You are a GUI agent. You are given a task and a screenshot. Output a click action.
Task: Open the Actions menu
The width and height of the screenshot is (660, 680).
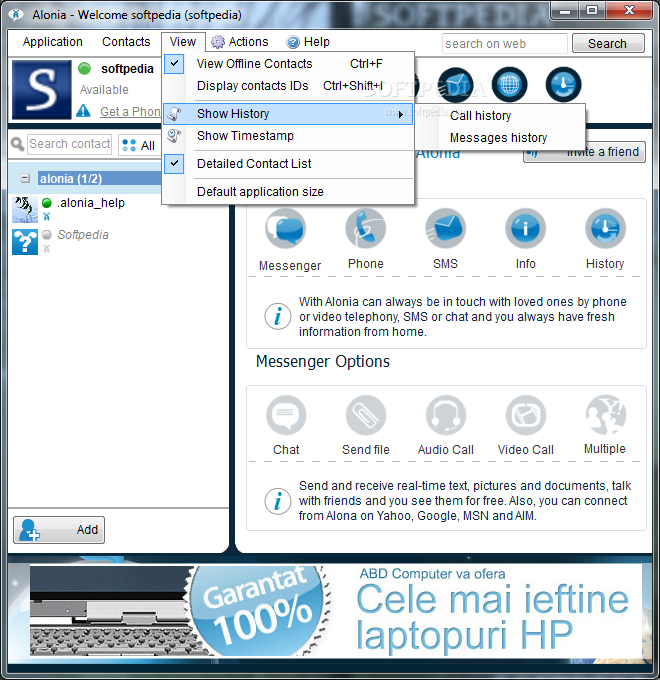[240, 42]
